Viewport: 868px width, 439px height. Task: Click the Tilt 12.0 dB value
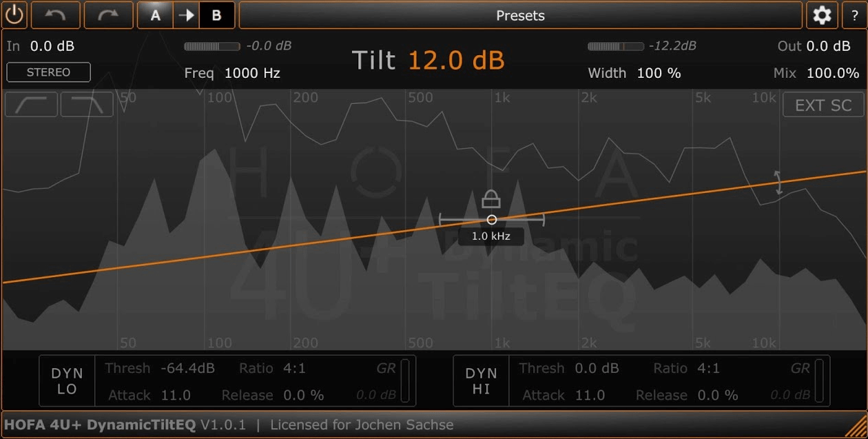[x=456, y=61]
